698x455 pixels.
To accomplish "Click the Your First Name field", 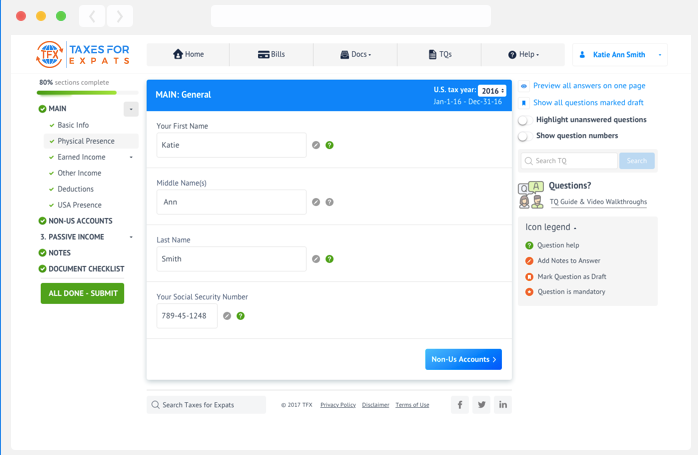I will pos(231,145).
